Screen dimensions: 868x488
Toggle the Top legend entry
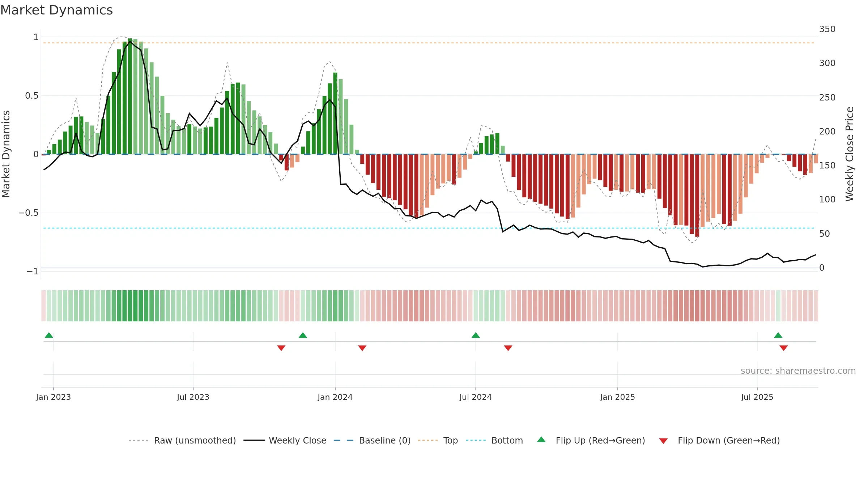point(438,440)
